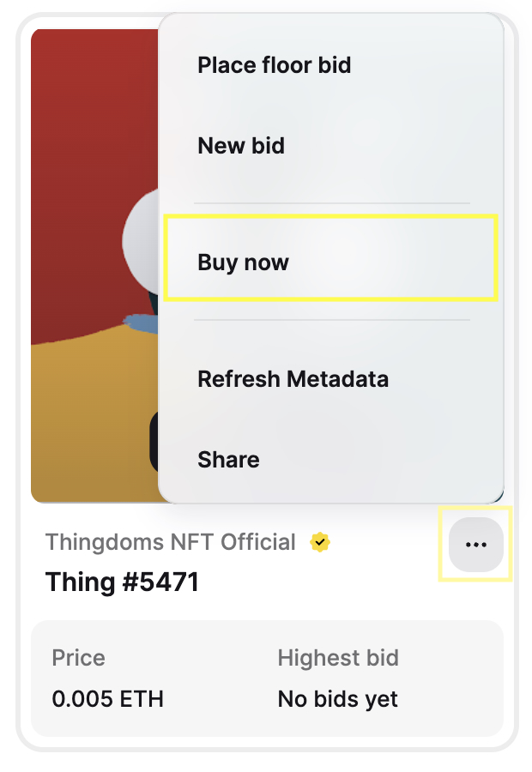Screen dimensions: 532x772
Task: Open Thingdoms NFT Official collection link
Action: click(171, 542)
